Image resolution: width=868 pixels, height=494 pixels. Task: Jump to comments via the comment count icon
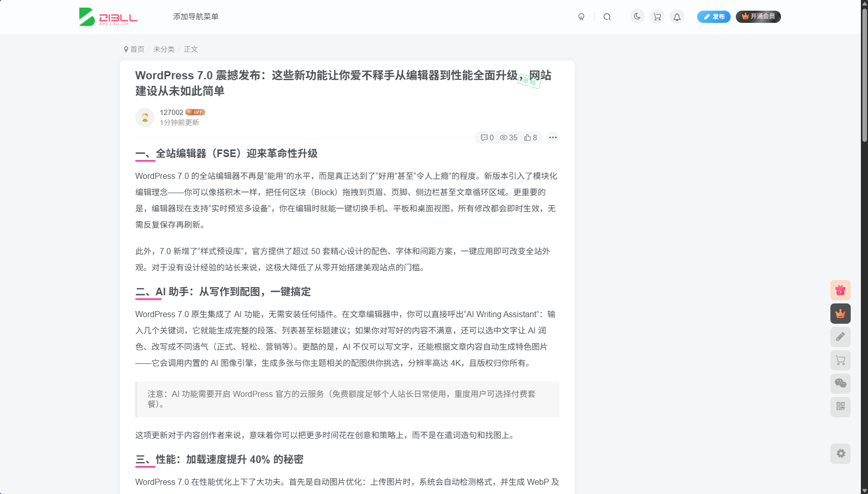click(487, 138)
